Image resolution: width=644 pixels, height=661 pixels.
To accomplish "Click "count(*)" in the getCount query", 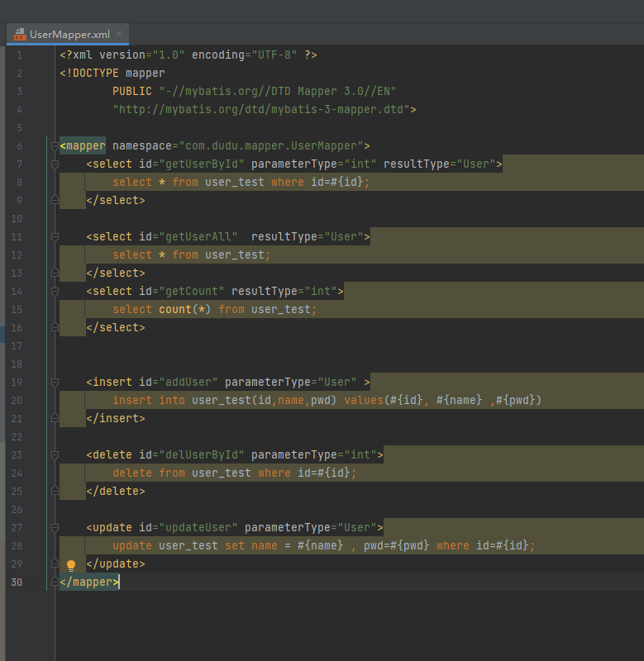I will click(x=184, y=309).
